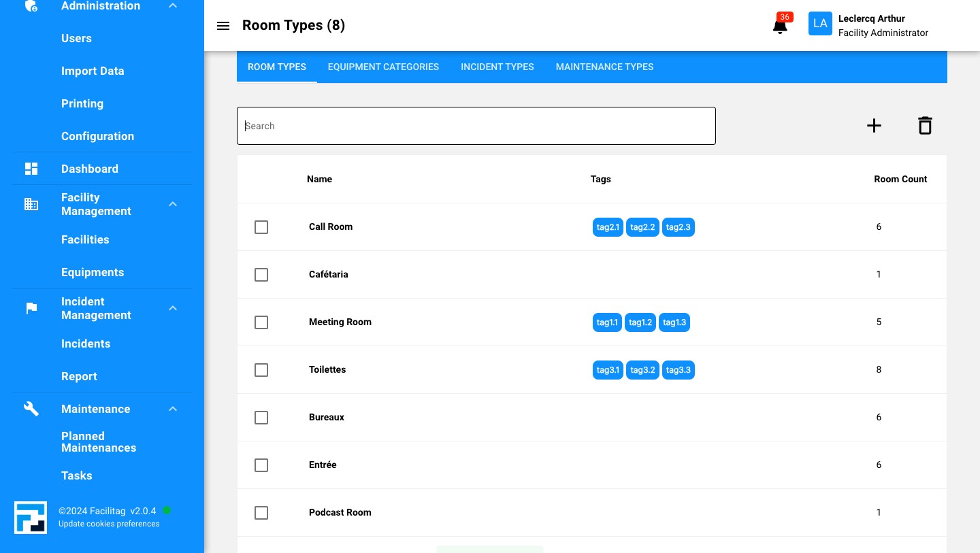Click inside the Search field

click(x=476, y=126)
